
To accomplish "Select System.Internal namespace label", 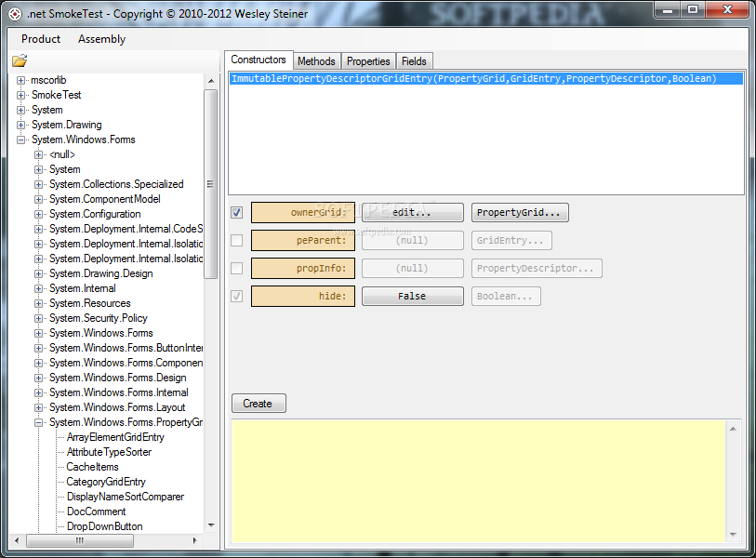I will [x=83, y=288].
